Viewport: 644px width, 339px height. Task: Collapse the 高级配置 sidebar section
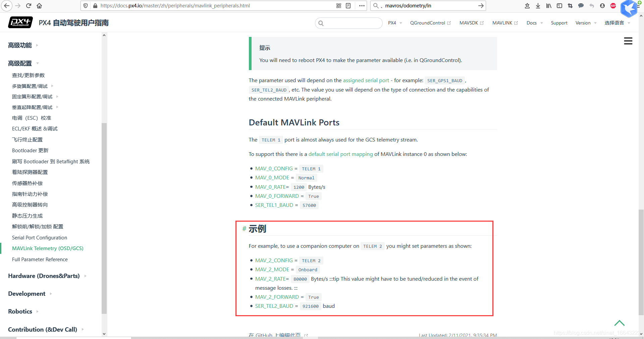coord(23,63)
